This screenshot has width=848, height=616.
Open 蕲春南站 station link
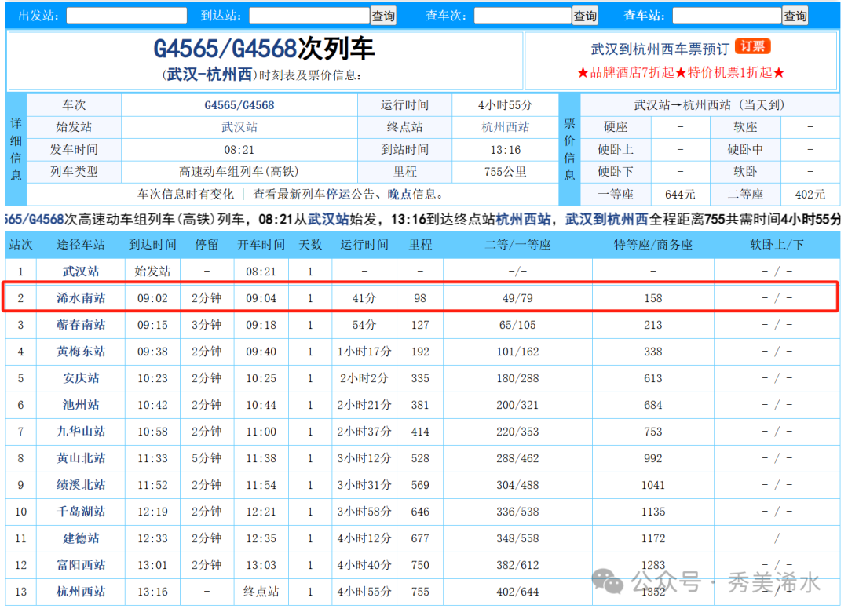(81, 325)
